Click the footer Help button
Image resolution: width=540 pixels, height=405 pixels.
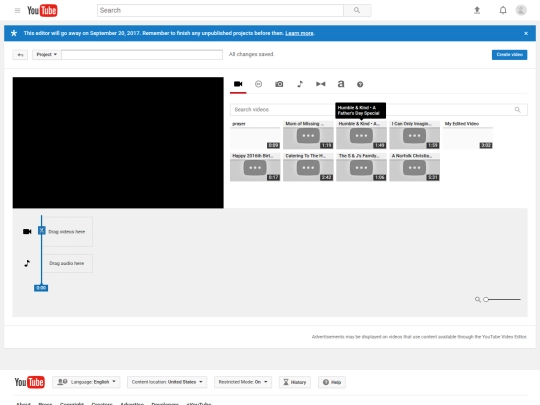click(x=332, y=382)
